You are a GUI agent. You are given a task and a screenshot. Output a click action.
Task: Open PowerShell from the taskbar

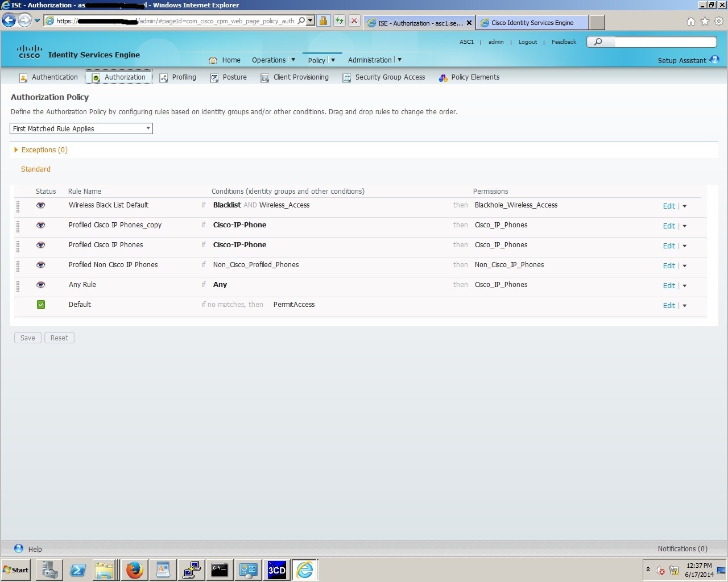click(78, 569)
